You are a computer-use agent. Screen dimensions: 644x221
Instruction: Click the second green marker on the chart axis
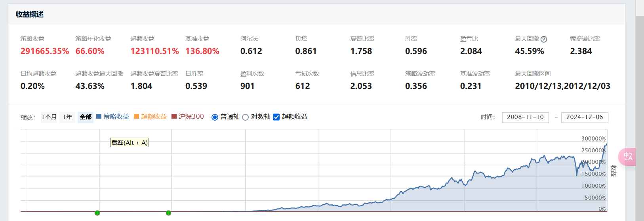click(x=168, y=213)
